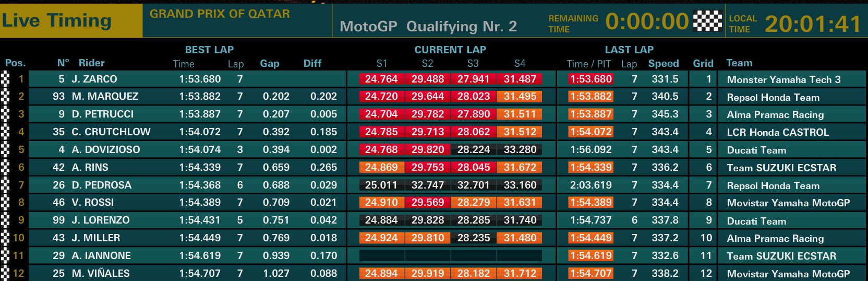Click the Team column header

739,63
